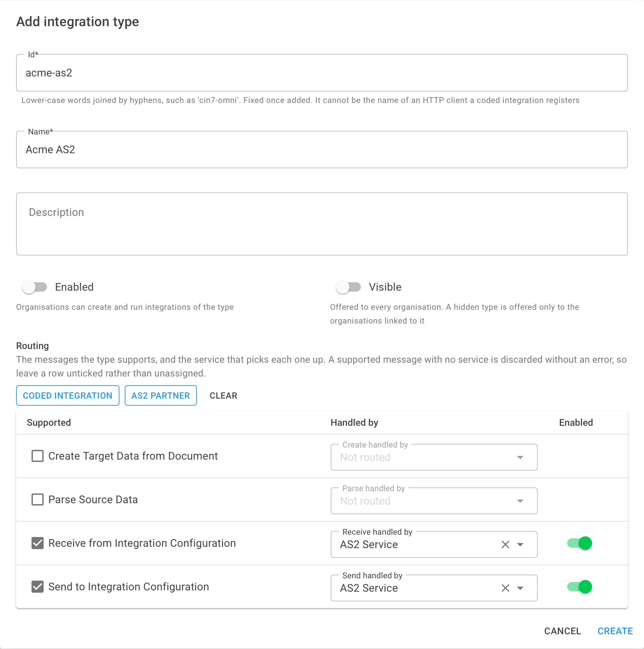Disable the Send row enabled toggle
Viewport: 644px width, 649px height.
pos(580,587)
